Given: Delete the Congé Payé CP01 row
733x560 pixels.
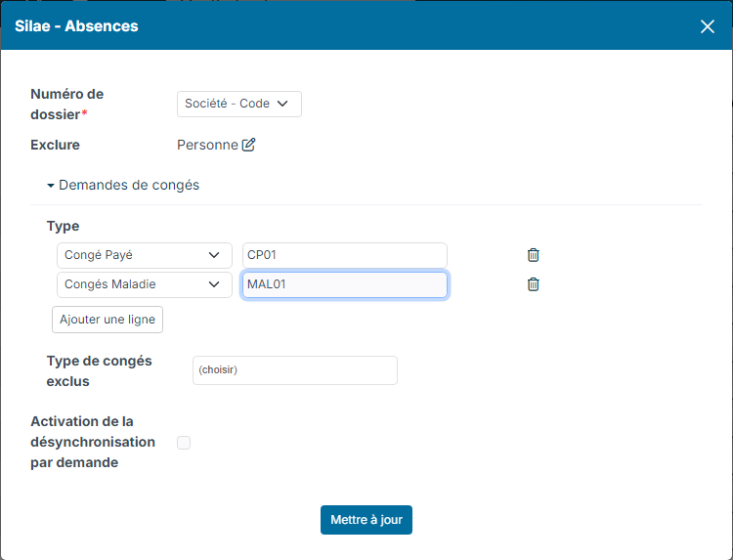Looking at the screenshot, I should [533, 255].
